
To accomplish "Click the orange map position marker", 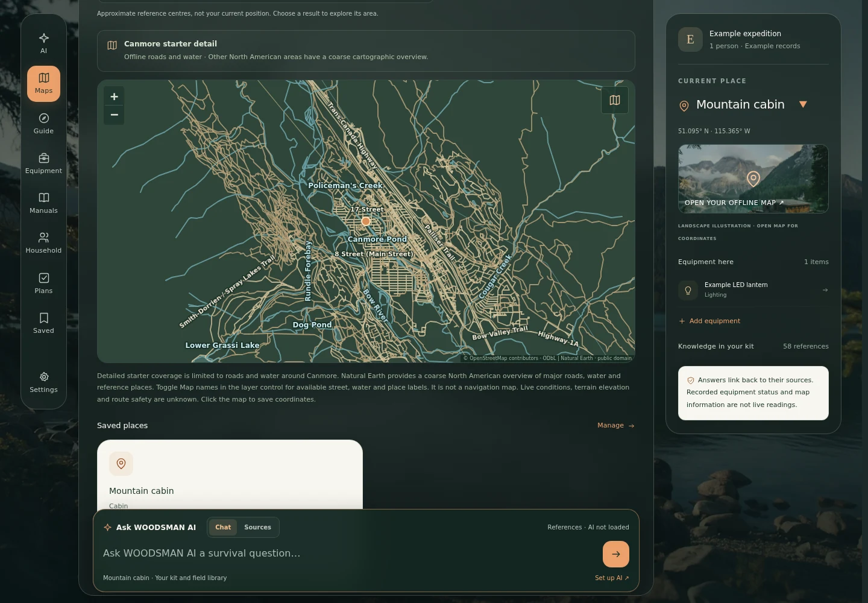I will pos(365,221).
